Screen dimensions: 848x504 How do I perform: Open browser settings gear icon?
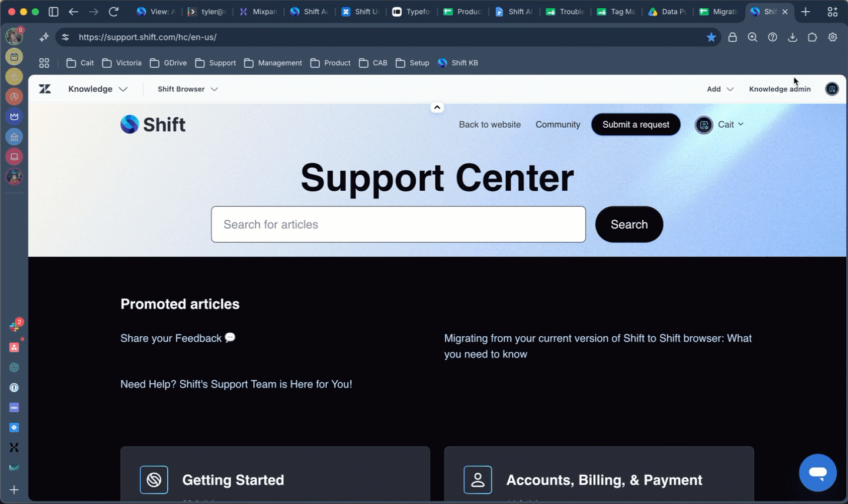pyautogui.click(x=833, y=37)
